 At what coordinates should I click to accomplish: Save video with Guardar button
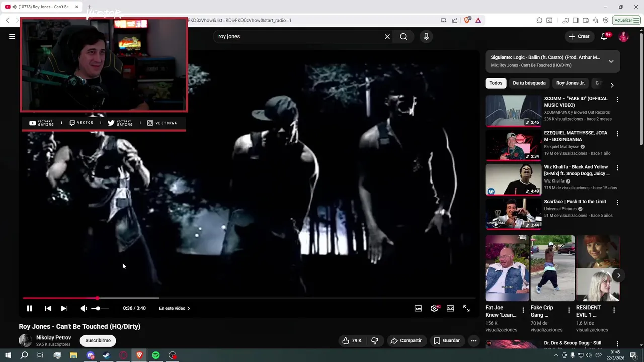coord(447,340)
